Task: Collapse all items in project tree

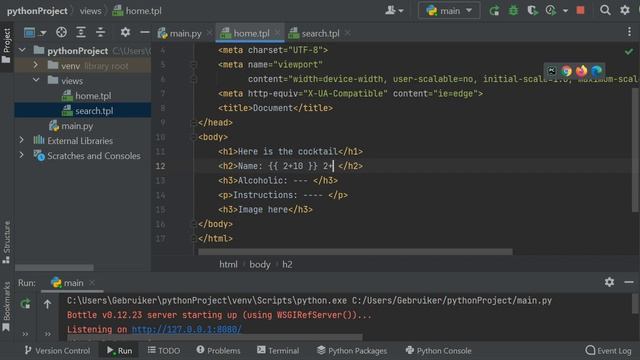Action: pos(100,32)
